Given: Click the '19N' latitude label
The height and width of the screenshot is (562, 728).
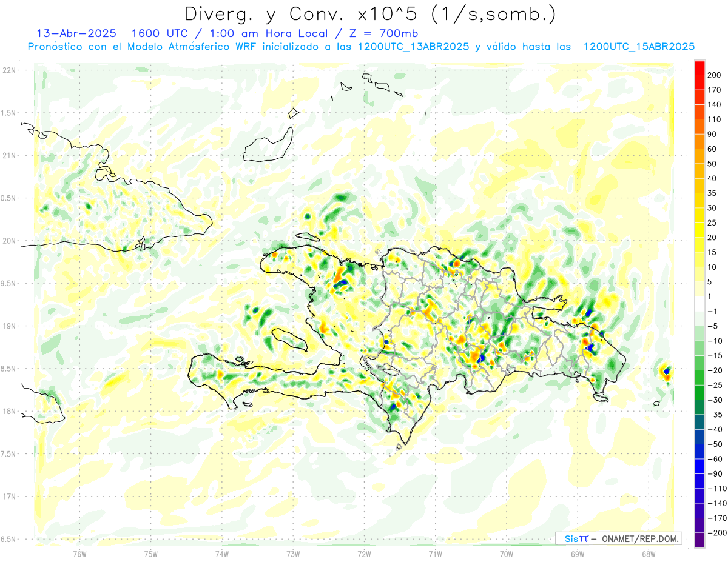Looking at the screenshot, I should [9, 326].
